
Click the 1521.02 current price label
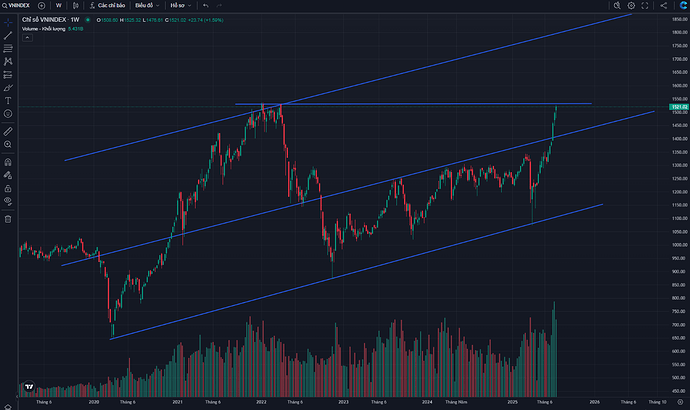click(x=679, y=107)
